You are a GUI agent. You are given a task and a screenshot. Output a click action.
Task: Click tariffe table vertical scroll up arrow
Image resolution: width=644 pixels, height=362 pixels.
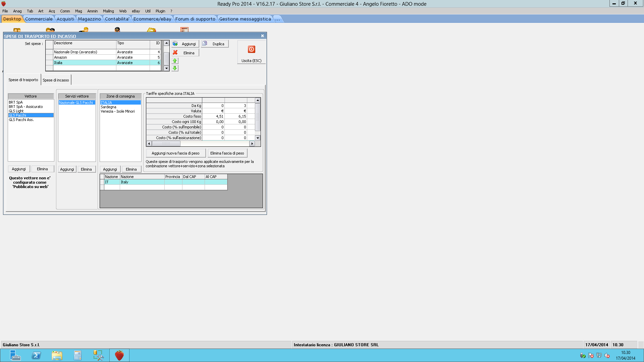[x=258, y=101]
